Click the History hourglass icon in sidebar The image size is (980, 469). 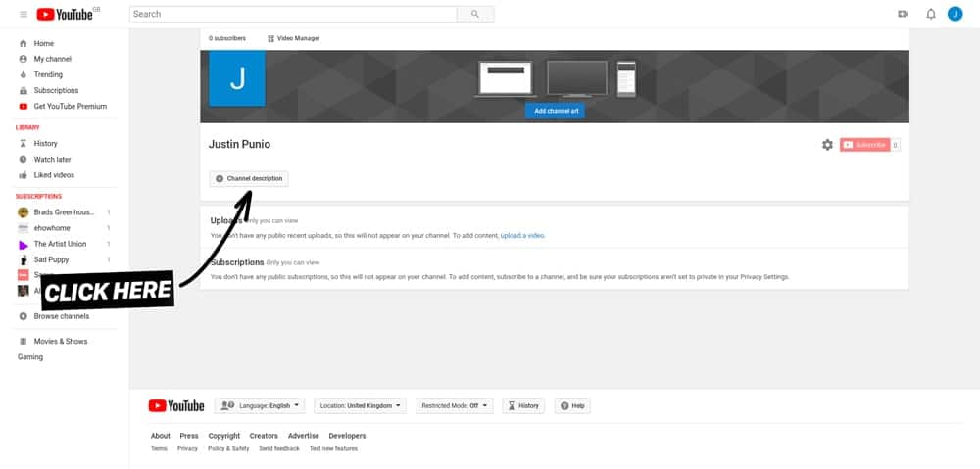tap(24, 144)
